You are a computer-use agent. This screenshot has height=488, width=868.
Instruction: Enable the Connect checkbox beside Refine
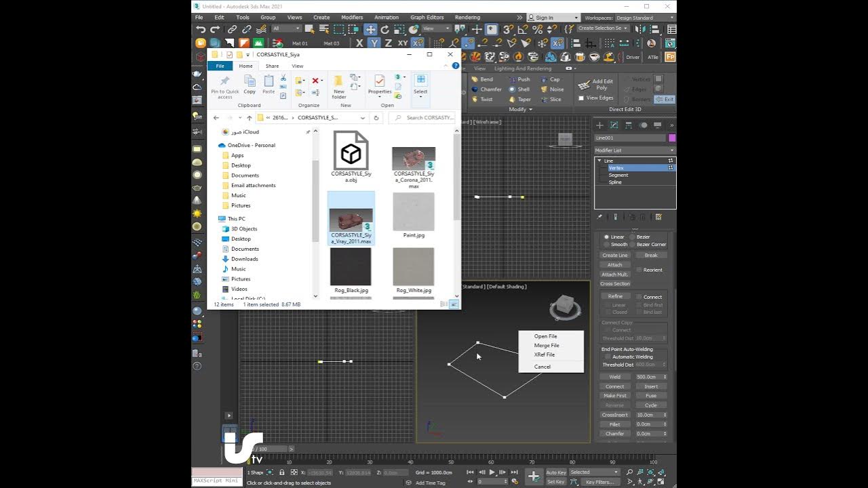[639, 297]
